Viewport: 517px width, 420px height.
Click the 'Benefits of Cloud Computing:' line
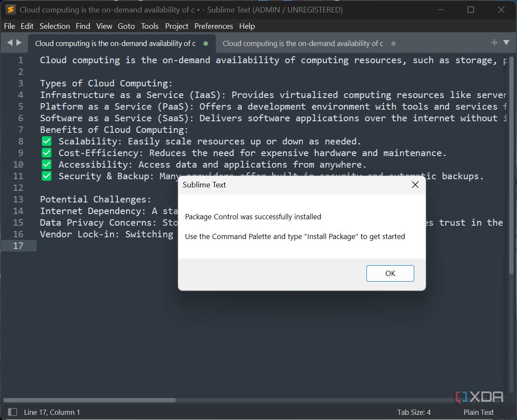114,130
